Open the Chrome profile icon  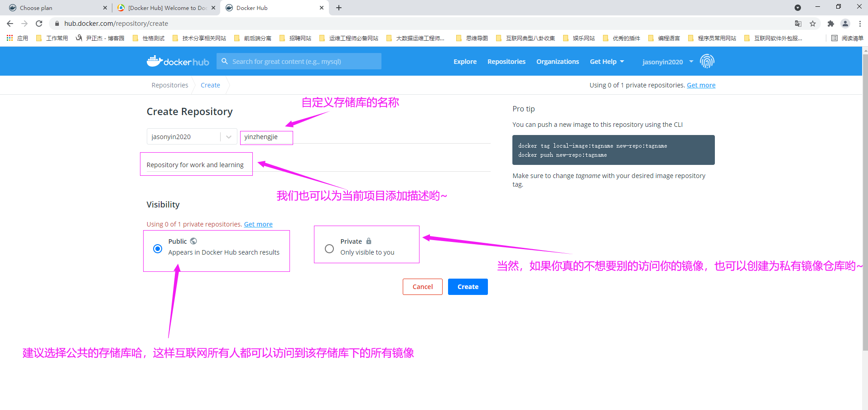pos(845,24)
